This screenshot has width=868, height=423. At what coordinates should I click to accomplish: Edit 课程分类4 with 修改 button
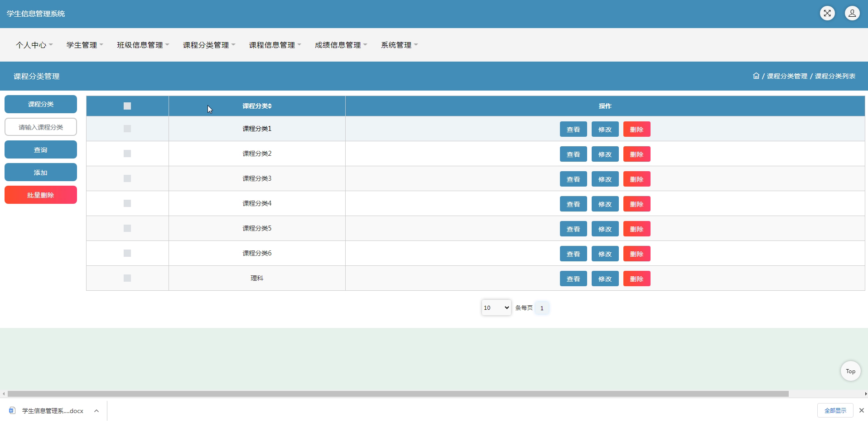[x=605, y=204]
